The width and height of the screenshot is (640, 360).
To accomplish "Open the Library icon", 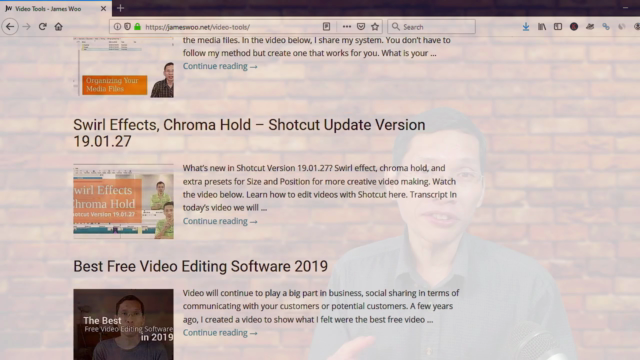I will (542, 27).
